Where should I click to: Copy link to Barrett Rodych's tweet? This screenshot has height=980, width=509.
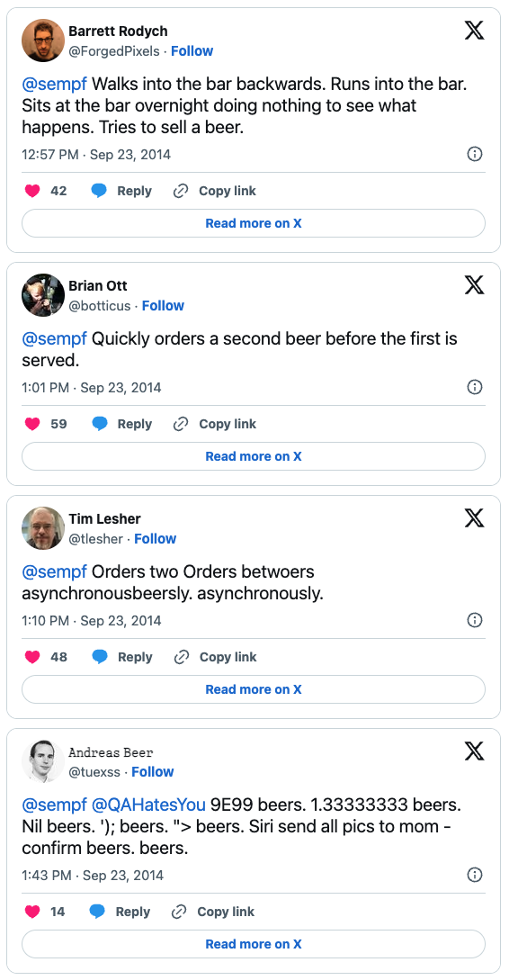click(214, 192)
